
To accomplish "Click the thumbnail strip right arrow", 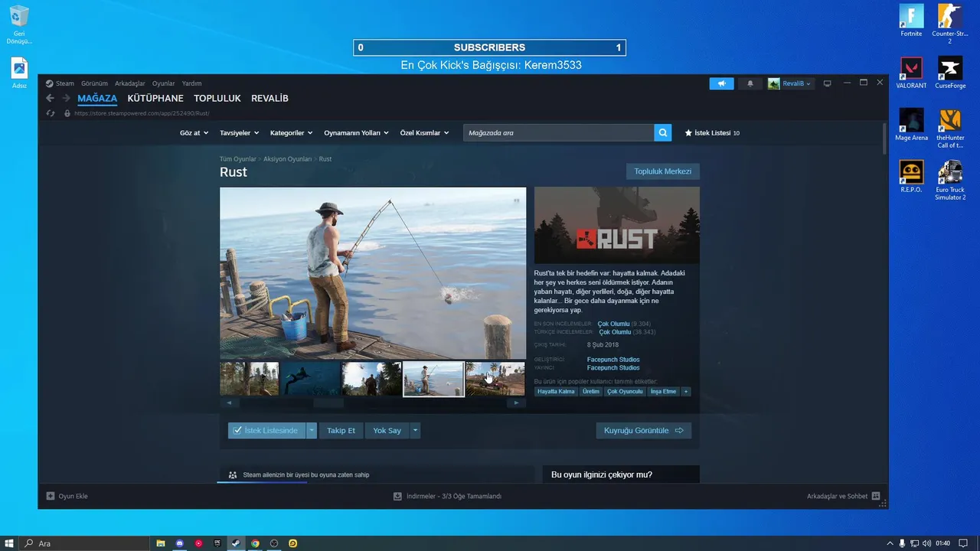I will point(517,403).
